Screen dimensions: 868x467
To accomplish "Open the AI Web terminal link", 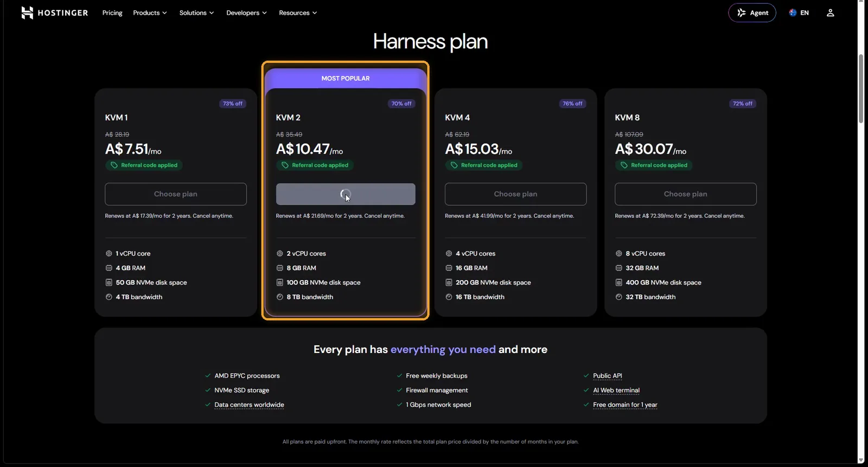I will 616,390.
